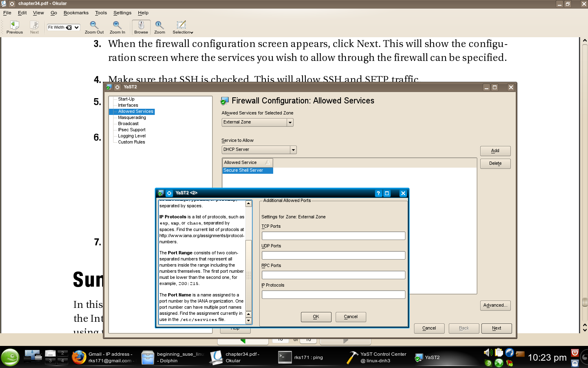Image resolution: width=588 pixels, height=368 pixels.
Task: Open the openSUSE gecko start menu
Action: click(10, 357)
